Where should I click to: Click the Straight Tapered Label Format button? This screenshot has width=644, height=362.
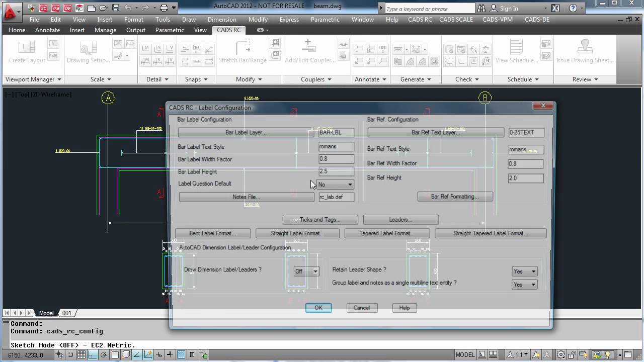491,233
